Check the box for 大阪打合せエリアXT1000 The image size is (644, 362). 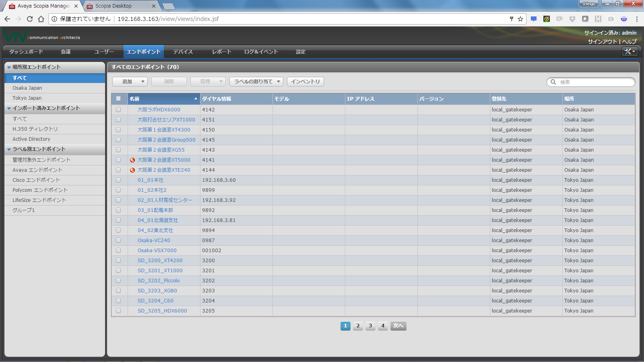[118, 119]
